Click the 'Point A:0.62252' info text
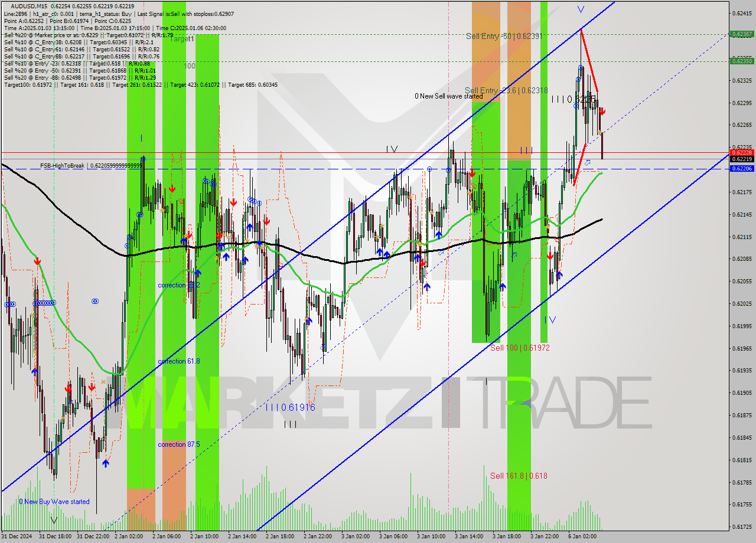The image size is (756, 543). (22, 21)
